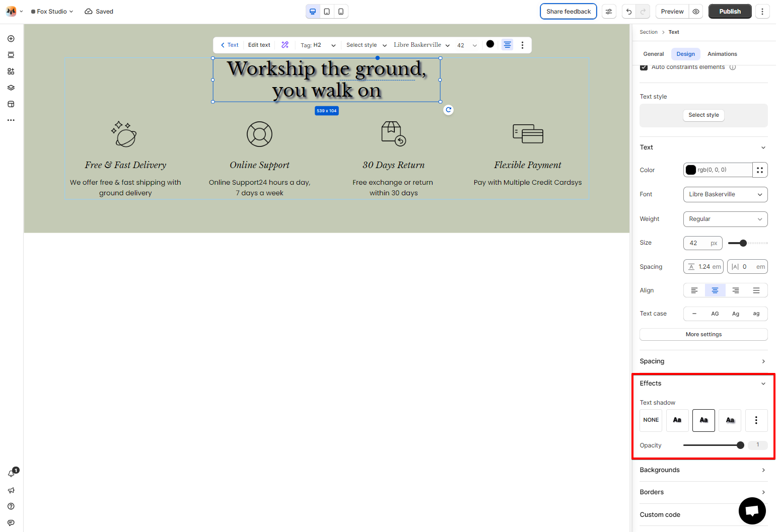
Task: Switch to Design tab
Action: click(685, 54)
